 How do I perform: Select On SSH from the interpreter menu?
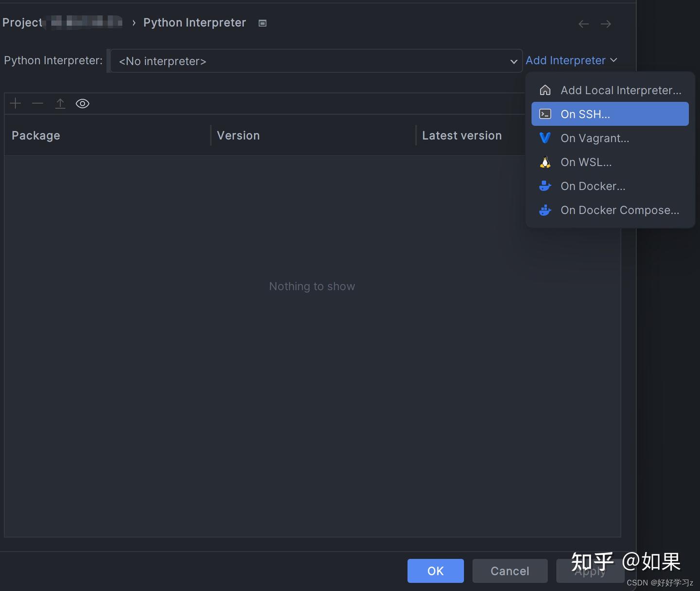(585, 114)
